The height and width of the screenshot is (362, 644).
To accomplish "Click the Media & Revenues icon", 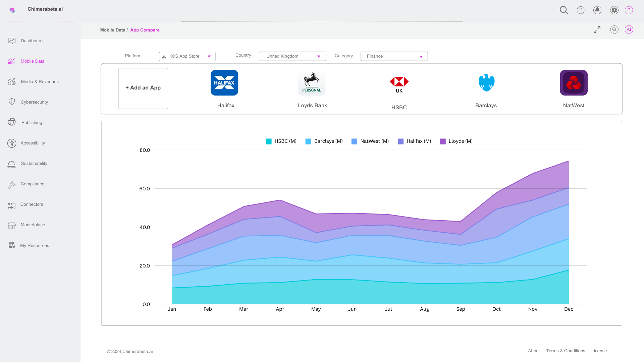I will (12, 82).
